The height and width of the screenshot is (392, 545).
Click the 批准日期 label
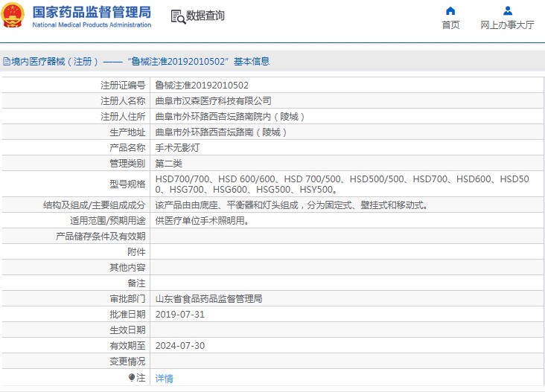click(127, 315)
